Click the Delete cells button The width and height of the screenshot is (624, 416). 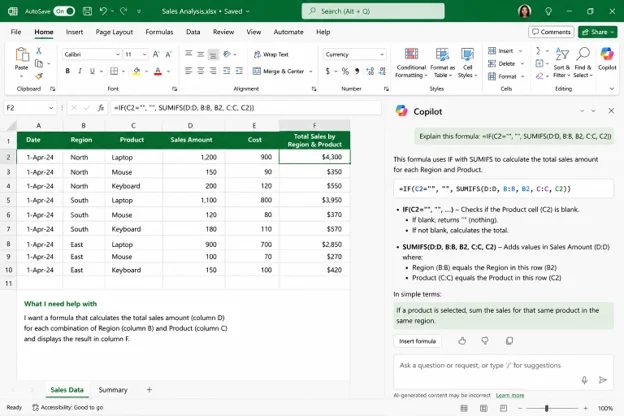(x=501, y=64)
